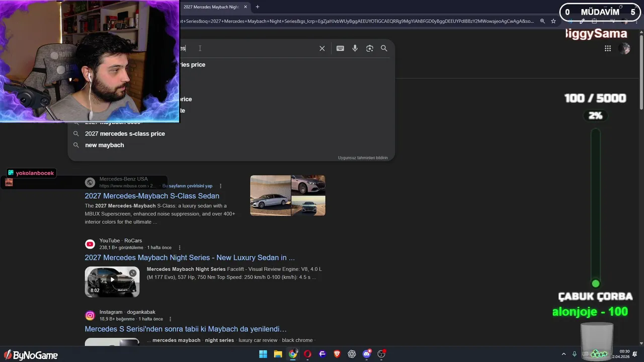Click the magnifier search button in search box
This screenshot has width=644, height=362.
point(384,48)
